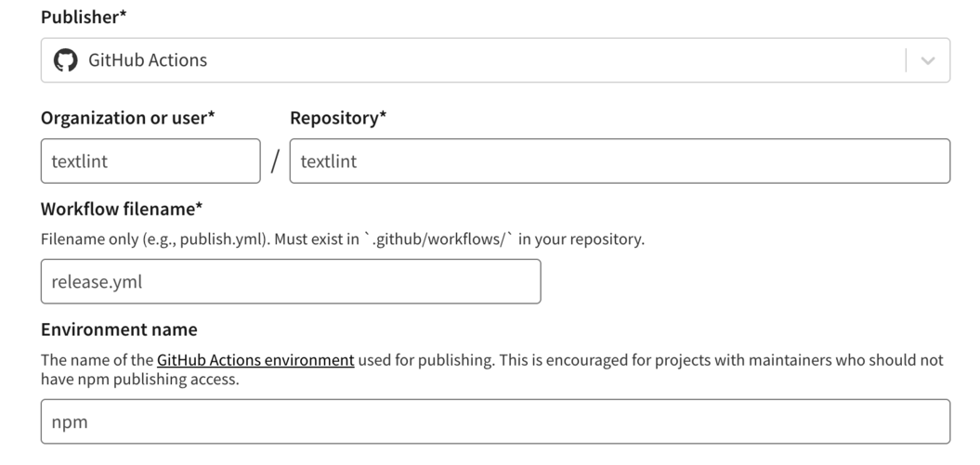Click the 'used for publishing' description text
980x465 pixels.
[x=425, y=360]
